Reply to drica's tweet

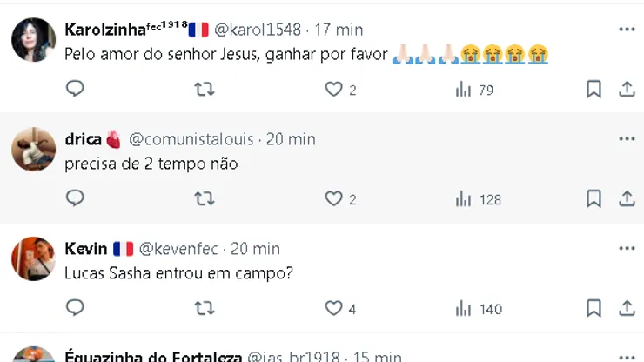[x=75, y=198]
